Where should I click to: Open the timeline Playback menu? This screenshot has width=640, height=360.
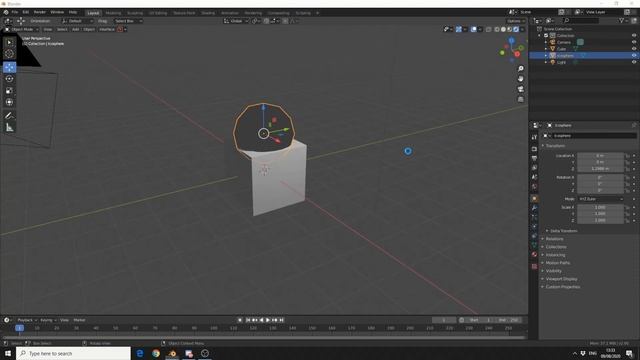27,320
